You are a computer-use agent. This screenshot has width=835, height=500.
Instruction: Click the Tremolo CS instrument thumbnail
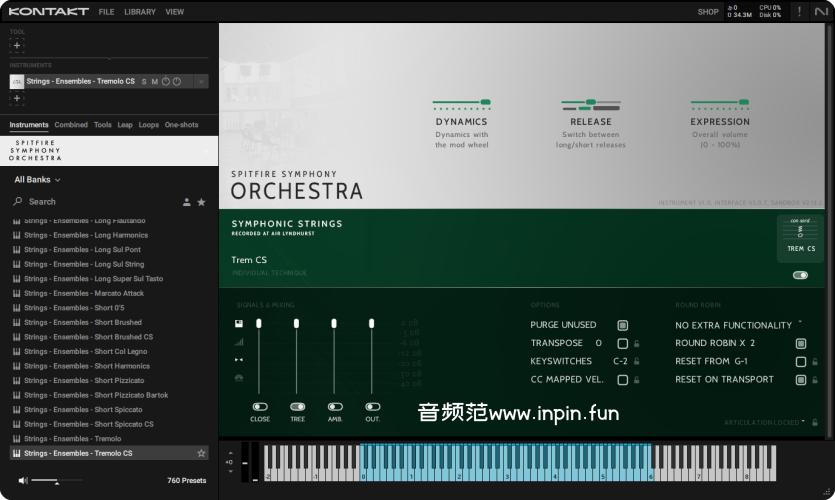(x=17, y=81)
